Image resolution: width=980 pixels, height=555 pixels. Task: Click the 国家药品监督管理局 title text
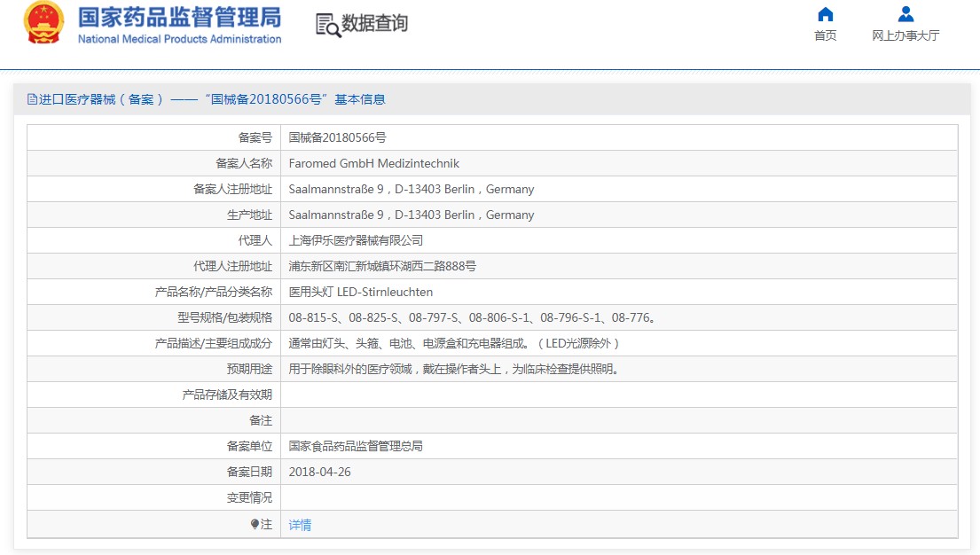click(179, 18)
